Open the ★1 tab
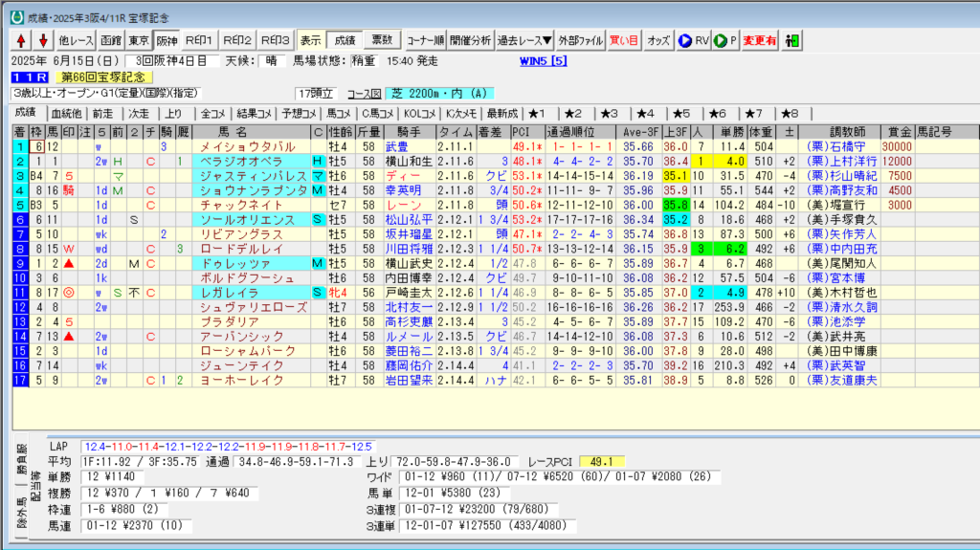Screen dimensions: 980x550 (x=536, y=114)
